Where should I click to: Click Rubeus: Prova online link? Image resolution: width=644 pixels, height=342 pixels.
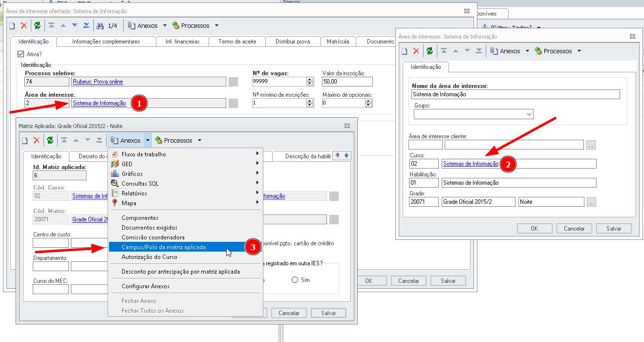98,82
